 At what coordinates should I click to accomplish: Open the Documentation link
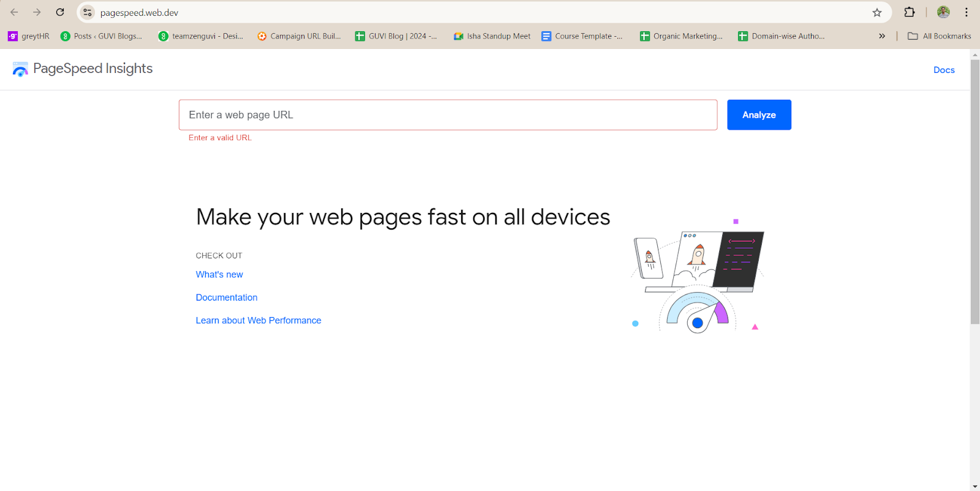227,298
